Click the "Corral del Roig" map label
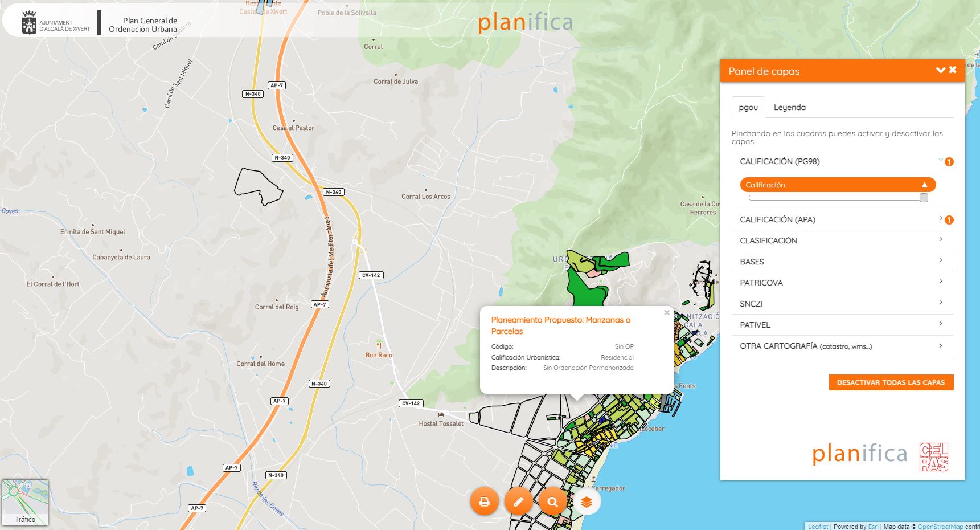Screen dimensions: 980x530 tap(277, 307)
